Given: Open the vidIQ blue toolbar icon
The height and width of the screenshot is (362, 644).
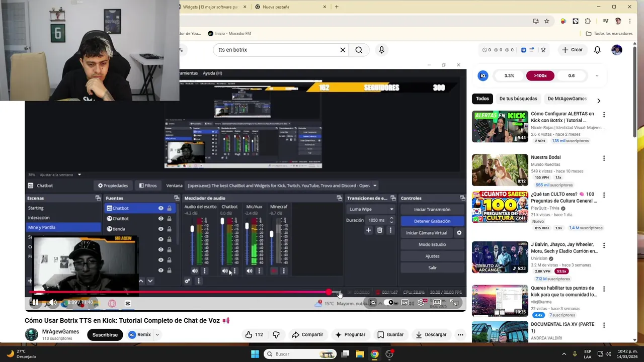Looking at the screenshot, I should [x=524, y=50].
